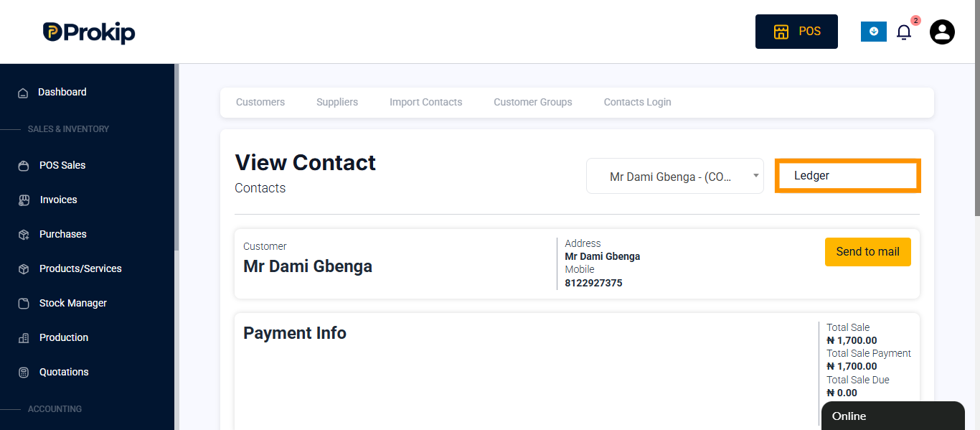Open the Online chat widget
980x430 pixels.
(x=892, y=416)
